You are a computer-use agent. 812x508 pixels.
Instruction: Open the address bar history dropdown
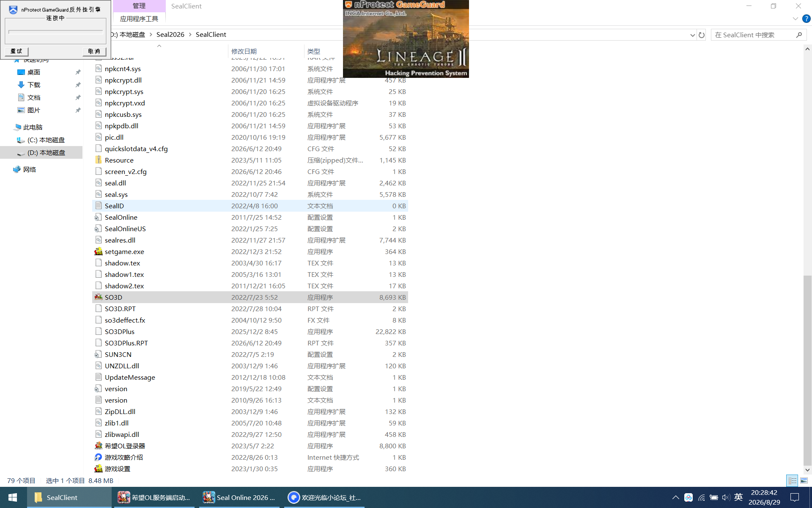click(692, 35)
